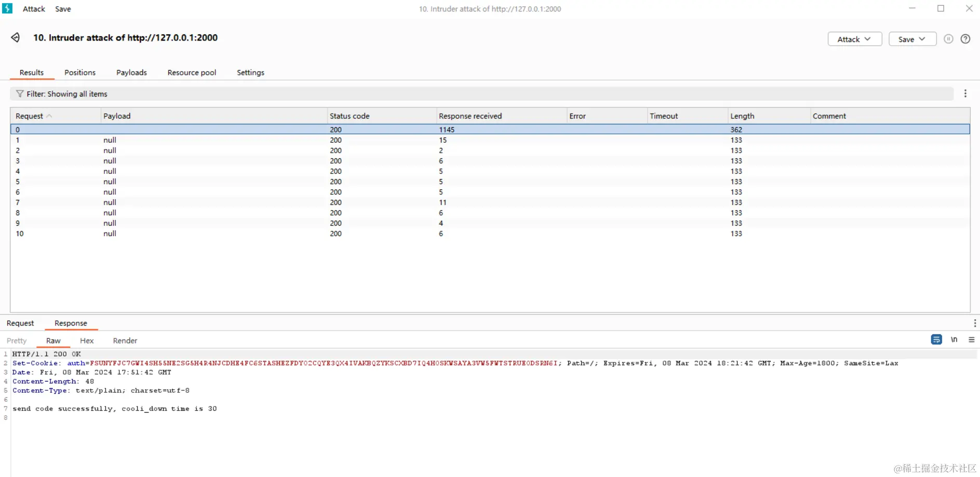The height and width of the screenshot is (477, 980).
Task: Expand the Save dropdown button
Action: pos(912,39)
